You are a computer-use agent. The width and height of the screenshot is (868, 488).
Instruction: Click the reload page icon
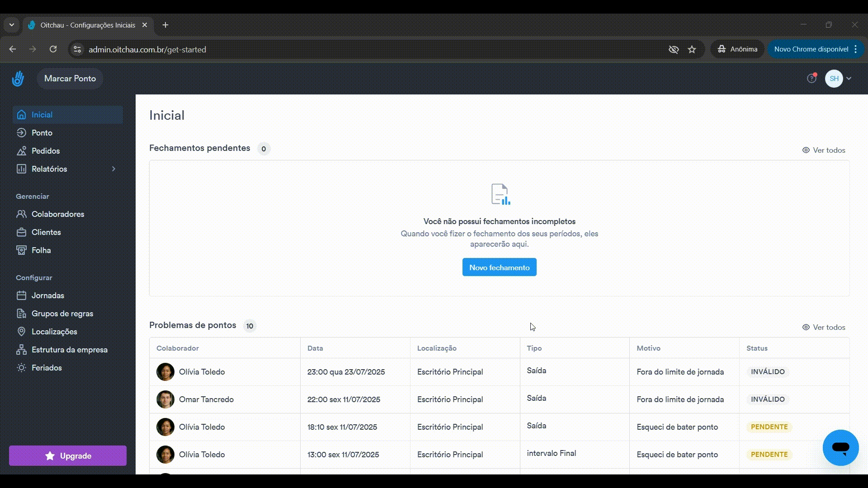pyautogui.click(x=53, y=49)
